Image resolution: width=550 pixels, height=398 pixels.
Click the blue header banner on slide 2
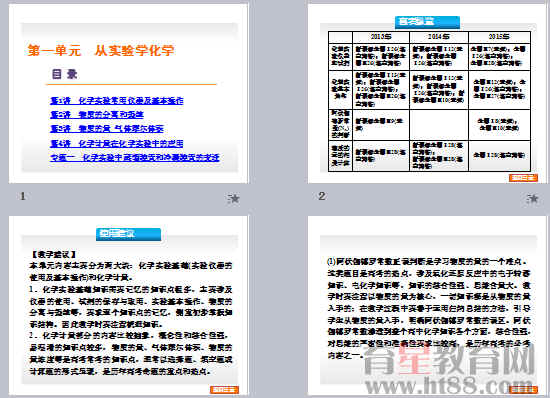pos(427,22)
